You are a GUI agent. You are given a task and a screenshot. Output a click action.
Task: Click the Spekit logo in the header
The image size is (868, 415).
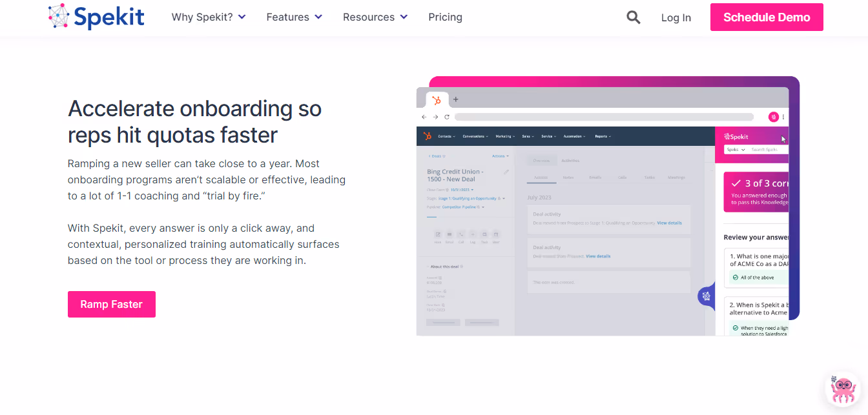(x=96, y=17)
